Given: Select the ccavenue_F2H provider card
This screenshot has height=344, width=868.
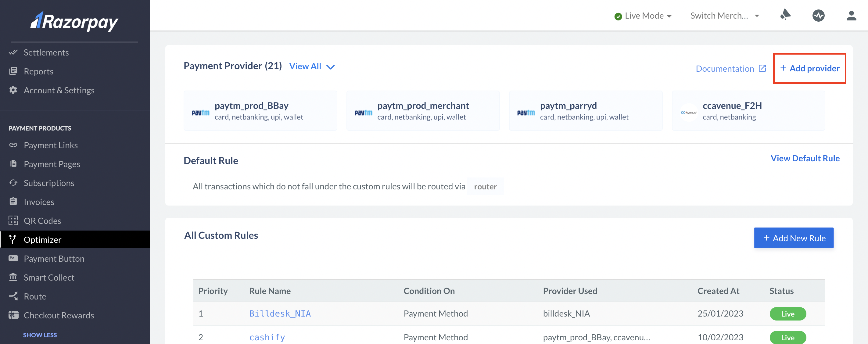Looking at the screenshot, I should (x=748, y=110).
